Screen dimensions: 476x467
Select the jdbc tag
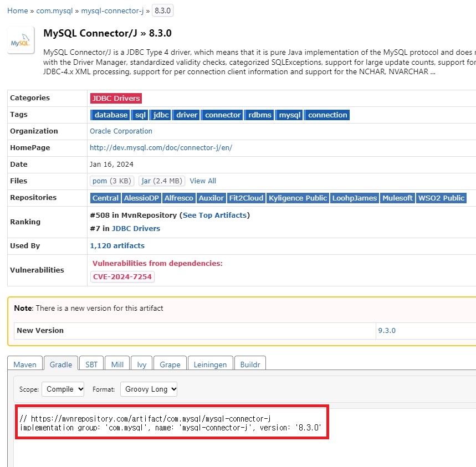[x=160, y=115]
